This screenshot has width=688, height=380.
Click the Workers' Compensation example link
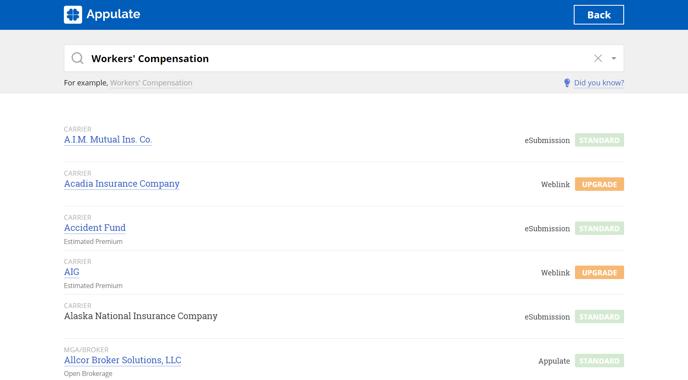[x=151, y=83]
